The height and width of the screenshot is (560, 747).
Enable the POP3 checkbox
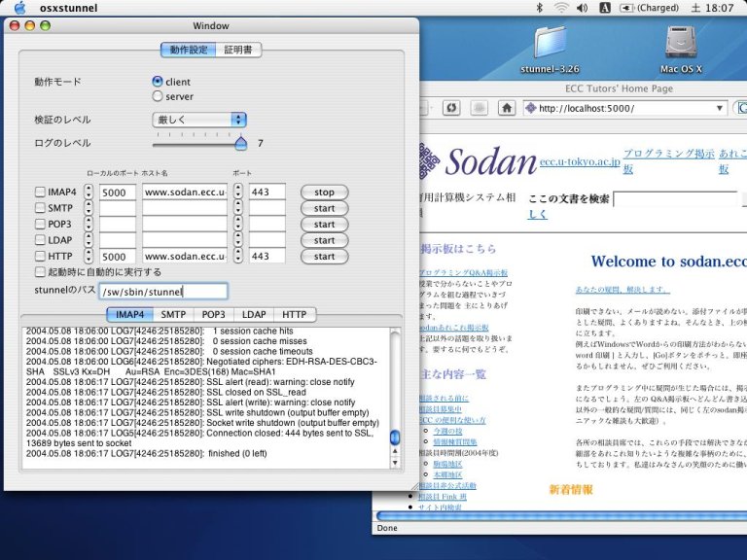[40, 224]
